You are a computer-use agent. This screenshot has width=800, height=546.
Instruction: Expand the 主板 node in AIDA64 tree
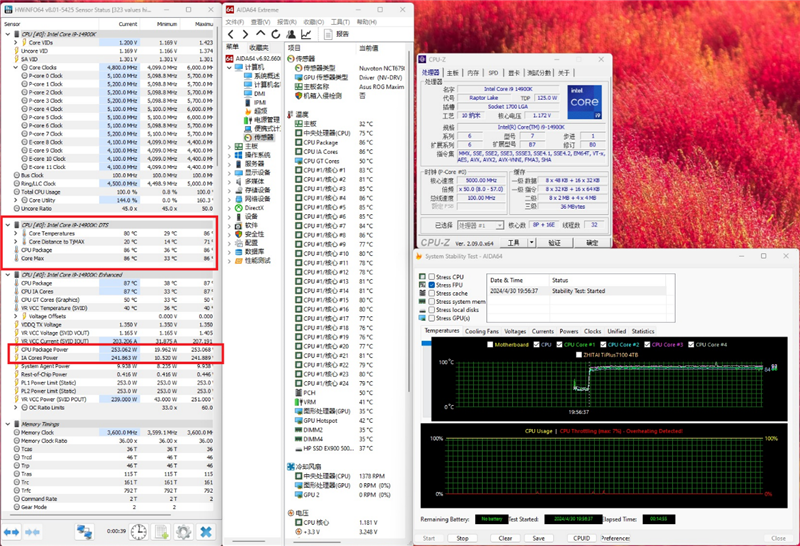click(x=229, y=146)
